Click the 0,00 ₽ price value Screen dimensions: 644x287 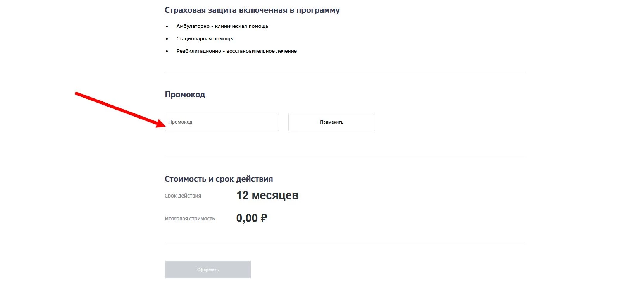[251, 218]
